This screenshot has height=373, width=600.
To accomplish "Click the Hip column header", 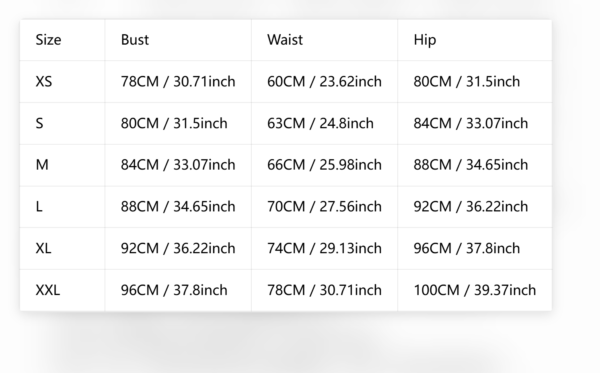I will [425, 40].
